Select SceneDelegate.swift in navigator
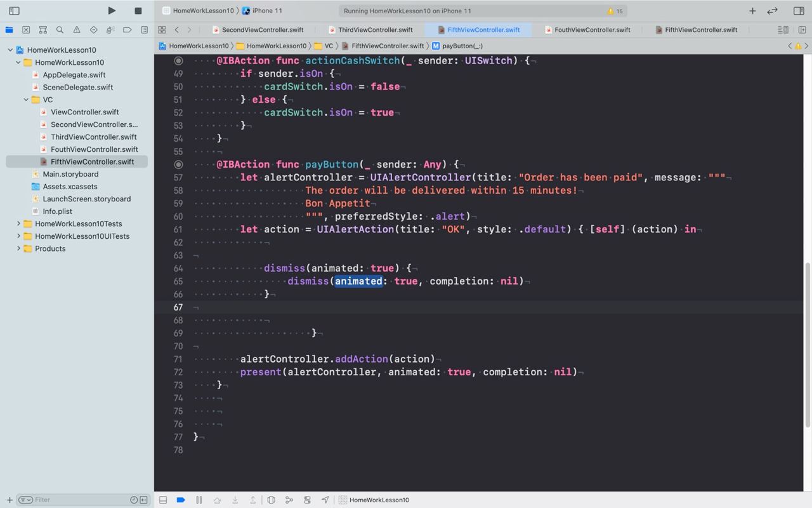 tap(77, 87)
